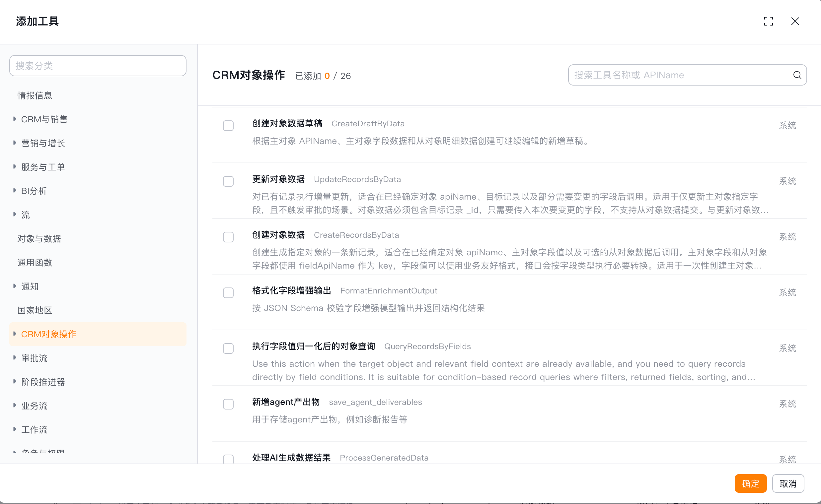821x504 pixels.
Task: Click the 取消 cancel button
Action: pyautogui.click(x=788, y=483)
